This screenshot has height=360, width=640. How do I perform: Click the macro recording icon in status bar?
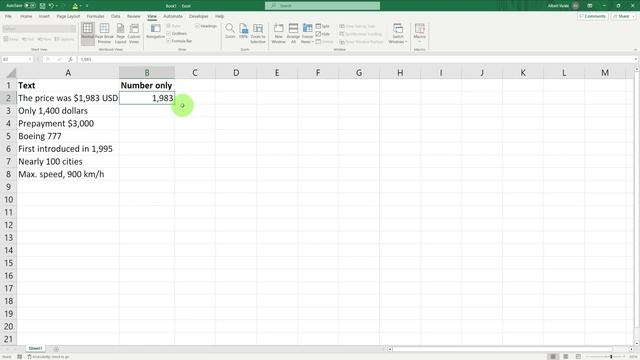coord(19,357)
